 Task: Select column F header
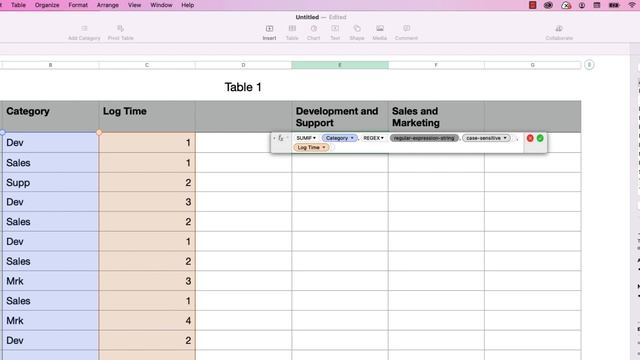tap(436, 65)
